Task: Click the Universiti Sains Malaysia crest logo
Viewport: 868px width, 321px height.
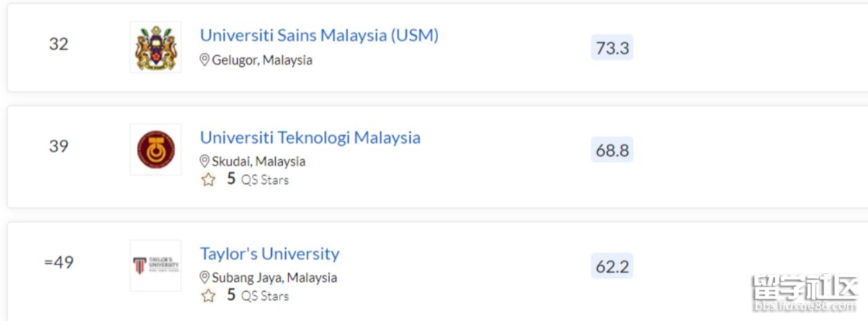Action: pos(155,47)
